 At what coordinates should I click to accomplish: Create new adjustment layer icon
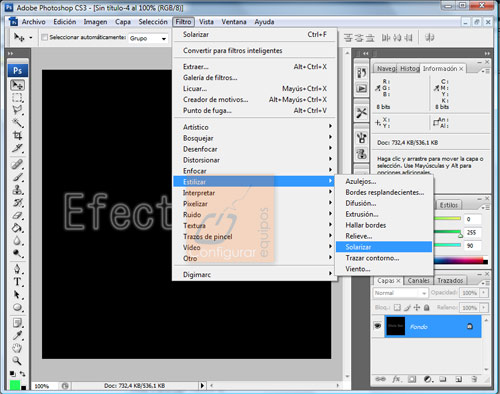coord(428,379)
